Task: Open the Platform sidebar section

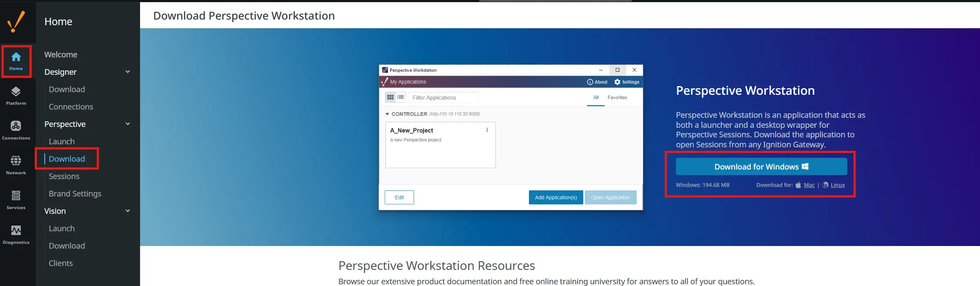Action: pyautogui.click(x=16, y=96)
